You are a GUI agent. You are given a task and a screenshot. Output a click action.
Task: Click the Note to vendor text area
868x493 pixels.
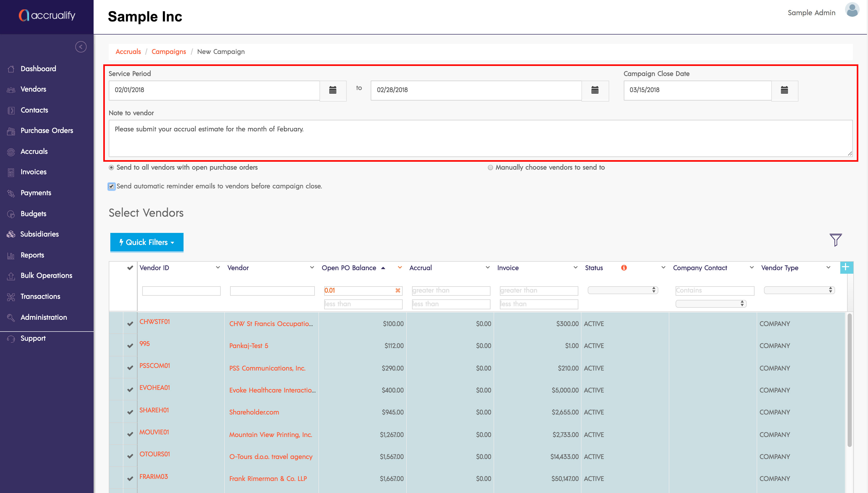[480, 138]
